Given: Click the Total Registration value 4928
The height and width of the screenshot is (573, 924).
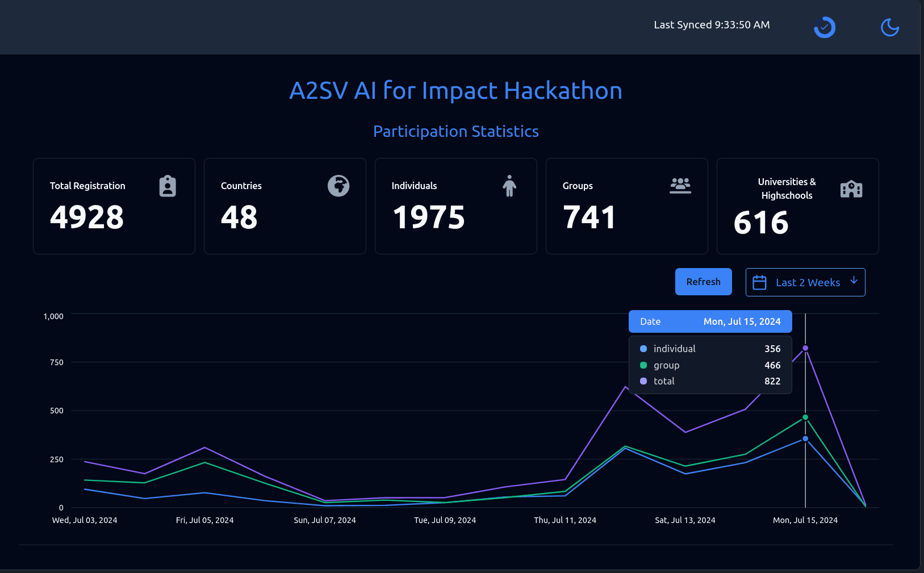Looking at the screenshot, I should [x=87, y=218].
